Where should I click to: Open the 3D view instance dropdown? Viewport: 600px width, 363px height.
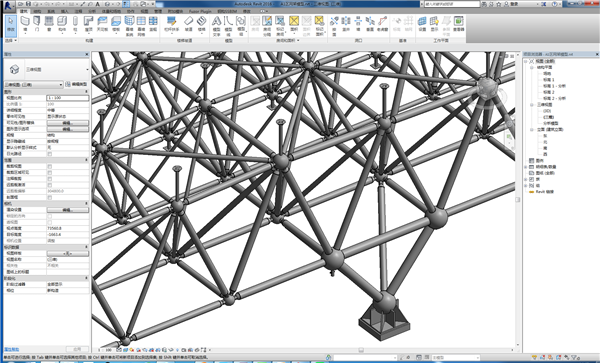point(33,85)
